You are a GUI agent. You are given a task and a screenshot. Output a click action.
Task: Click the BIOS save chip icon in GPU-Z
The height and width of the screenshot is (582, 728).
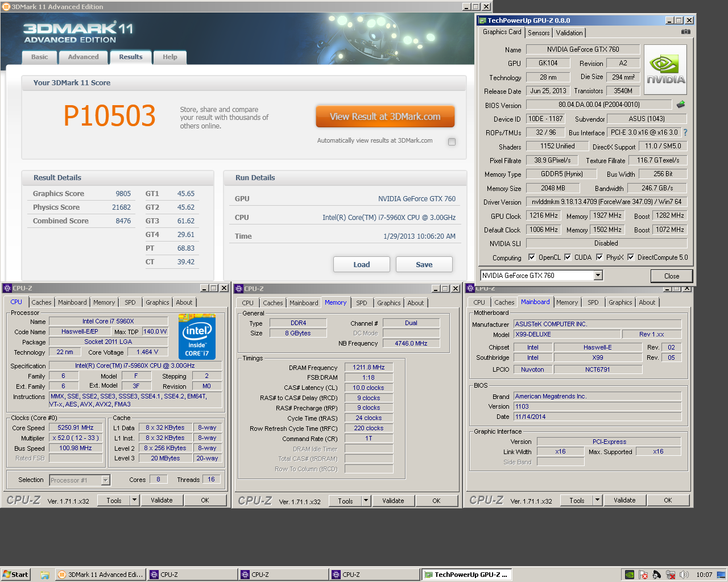click(x=681, y=105)
